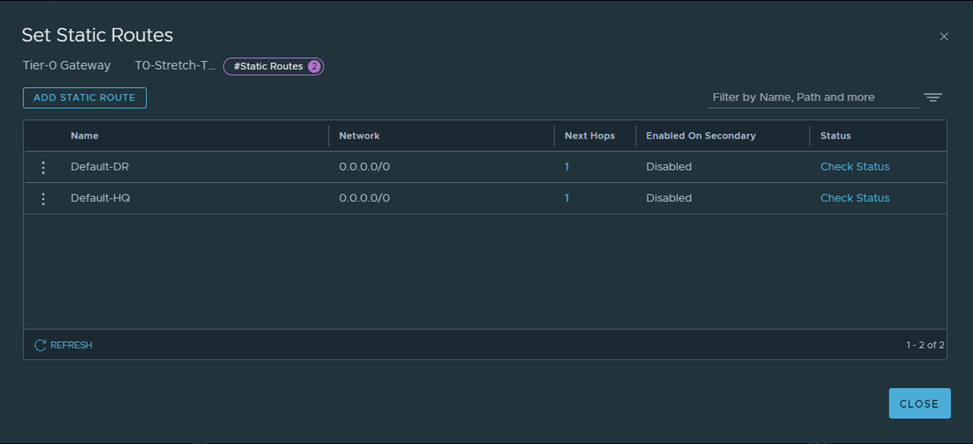Viewport: 973px width, 444px height.
Task: Open the Next Hops count for Default-DR
Action: [567, 167]
